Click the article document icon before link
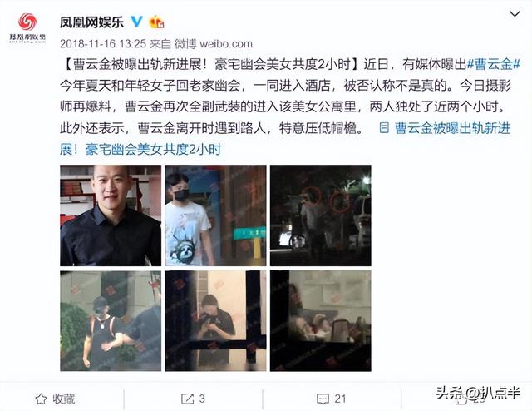 384,128
